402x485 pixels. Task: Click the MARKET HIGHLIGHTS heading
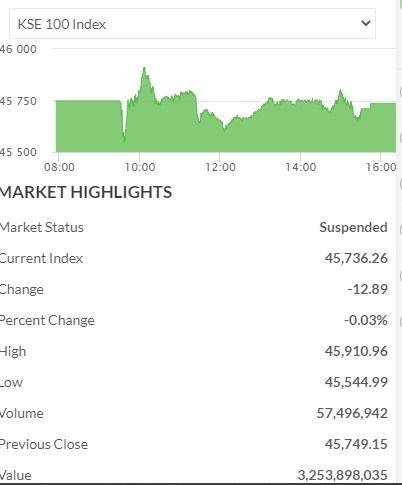pos(86,192)
